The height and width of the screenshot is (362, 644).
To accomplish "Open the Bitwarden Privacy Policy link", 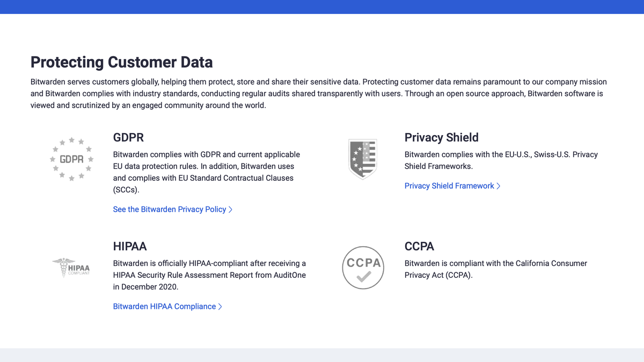I will (x=169, y=209).
